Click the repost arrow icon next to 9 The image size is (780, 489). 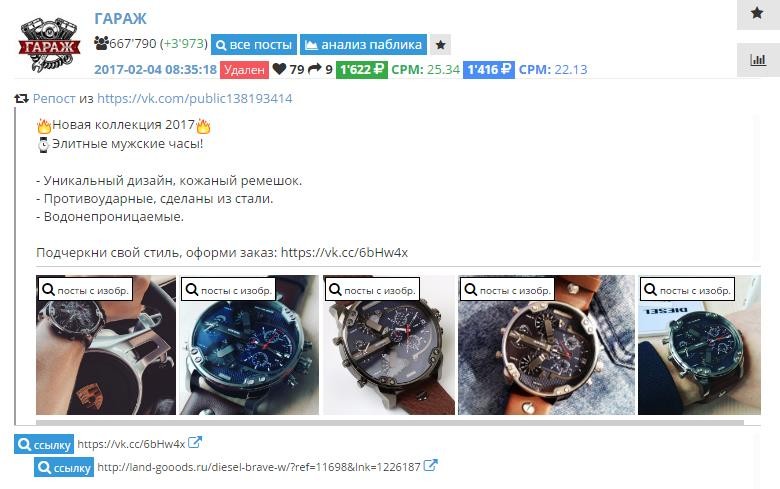click(x=315, y=69)
